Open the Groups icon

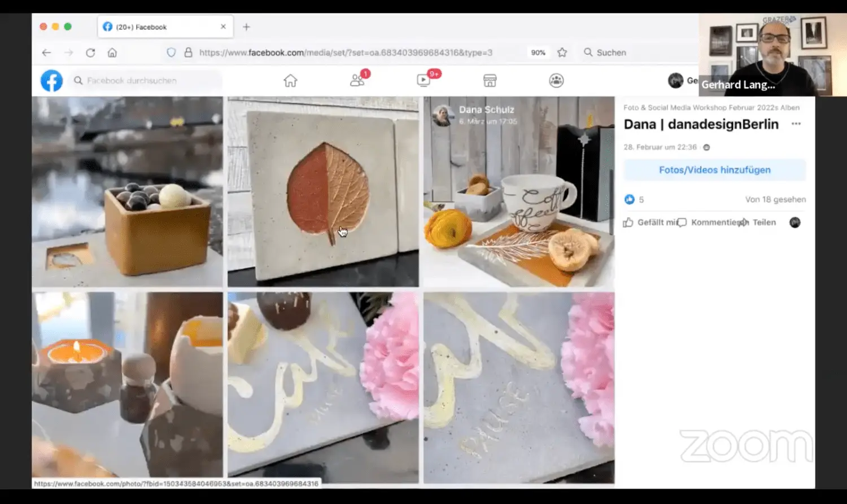556,81
